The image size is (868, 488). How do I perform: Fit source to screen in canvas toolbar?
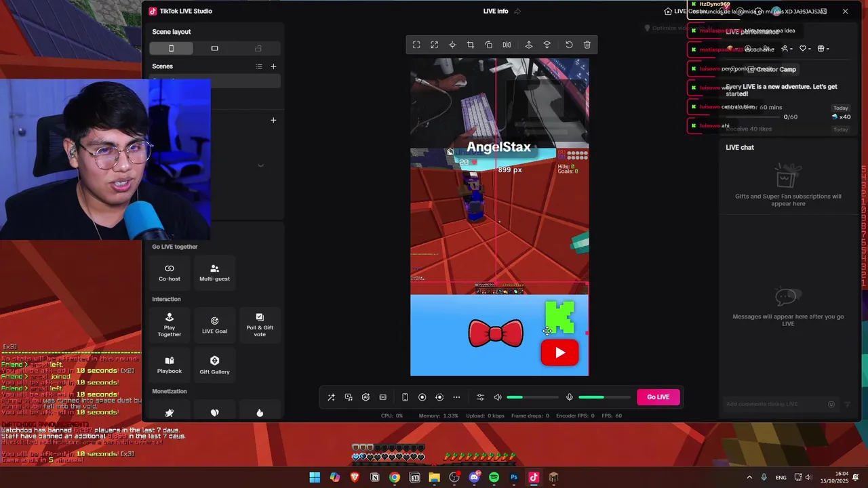[416, 45]
